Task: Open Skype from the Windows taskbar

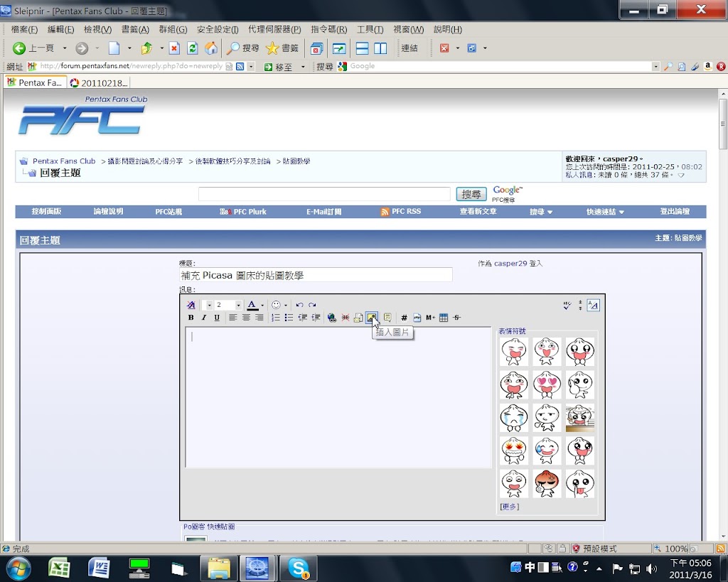Action: tap(298, 568)
